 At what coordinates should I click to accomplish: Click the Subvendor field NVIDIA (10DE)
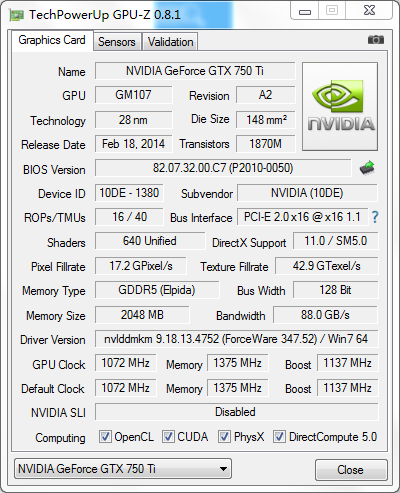click(307, 193)
